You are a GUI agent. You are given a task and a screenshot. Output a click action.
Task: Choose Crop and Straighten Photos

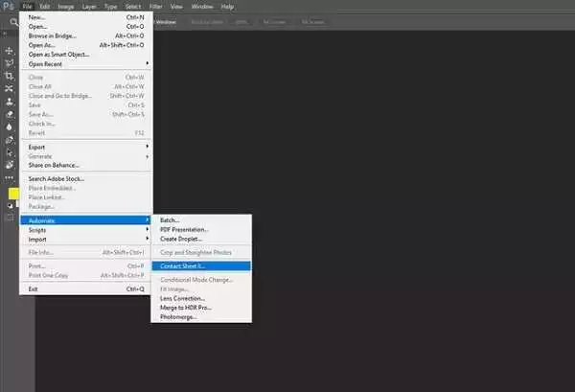201,252
